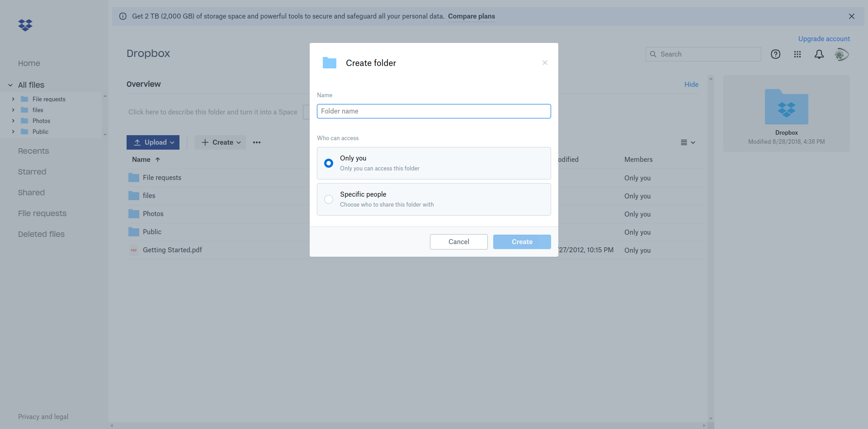Click the Photos folder icon in list
868x429 pixels.
coord(134,214)
